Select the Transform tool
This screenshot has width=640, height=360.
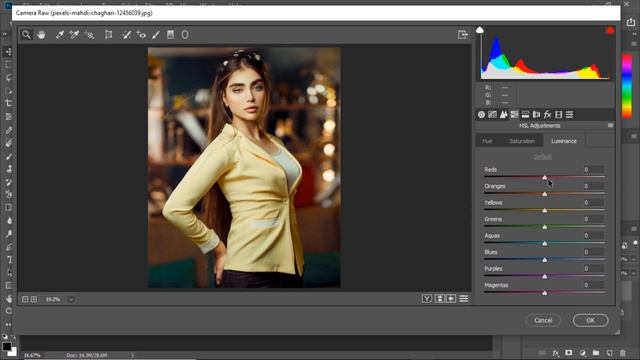point(109,35)
